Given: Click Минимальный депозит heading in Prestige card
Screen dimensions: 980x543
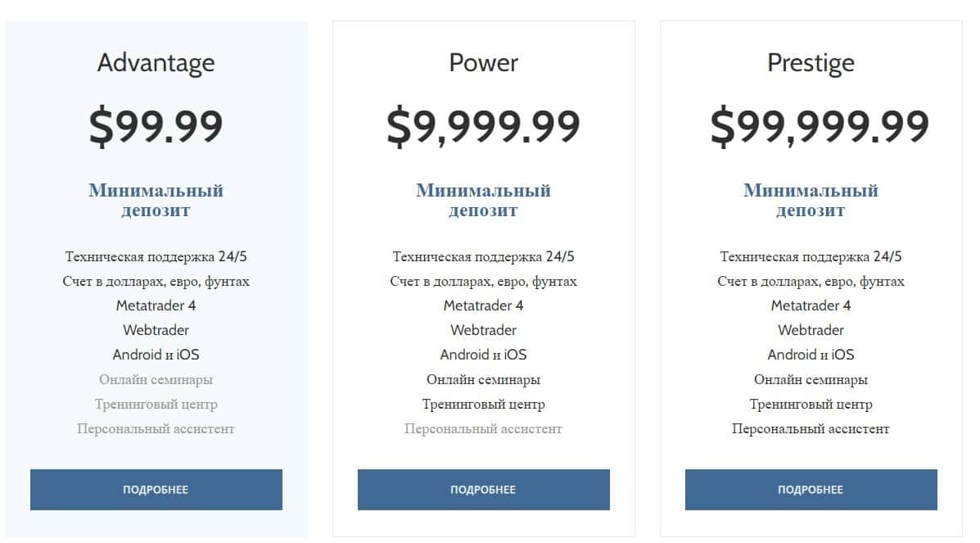Looking at the screenshot, I should [811, 201].
